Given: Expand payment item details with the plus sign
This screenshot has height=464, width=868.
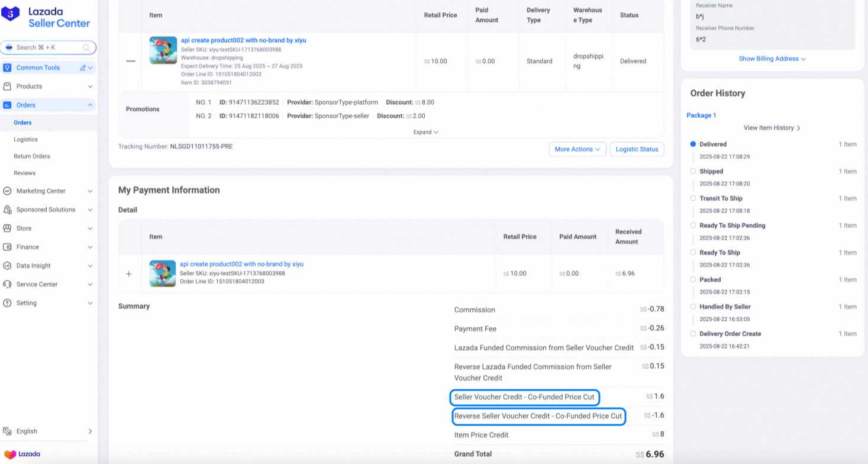Looking at the screenshot, I should point(129,273).
